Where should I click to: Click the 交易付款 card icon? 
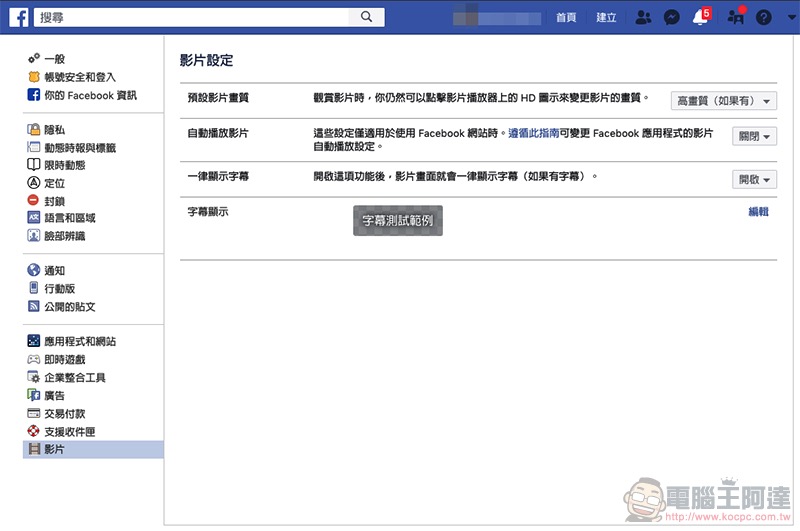tap(34, 413)
